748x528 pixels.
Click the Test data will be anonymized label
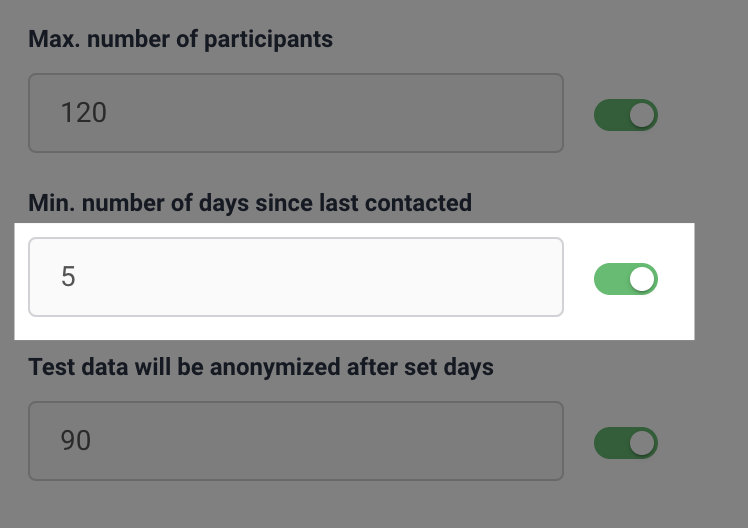pos(261,367)
